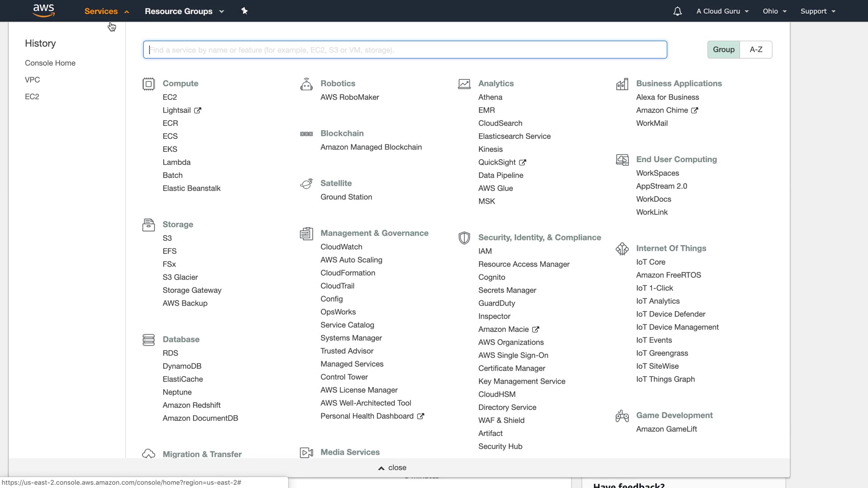This screenshot has width=868, height=488.
Task: Click the Security shield icon
Action: pyautogui.click(x=464, y=238)
